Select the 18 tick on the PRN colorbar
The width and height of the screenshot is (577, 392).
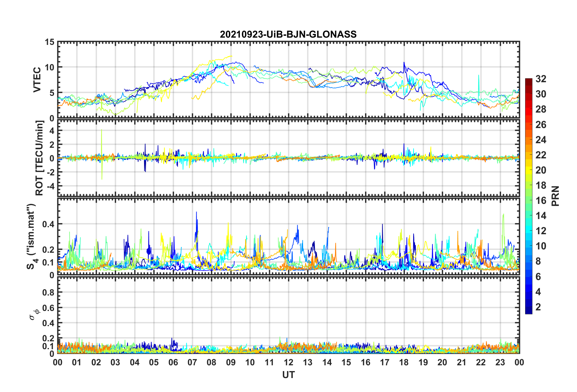pos(541,185)
